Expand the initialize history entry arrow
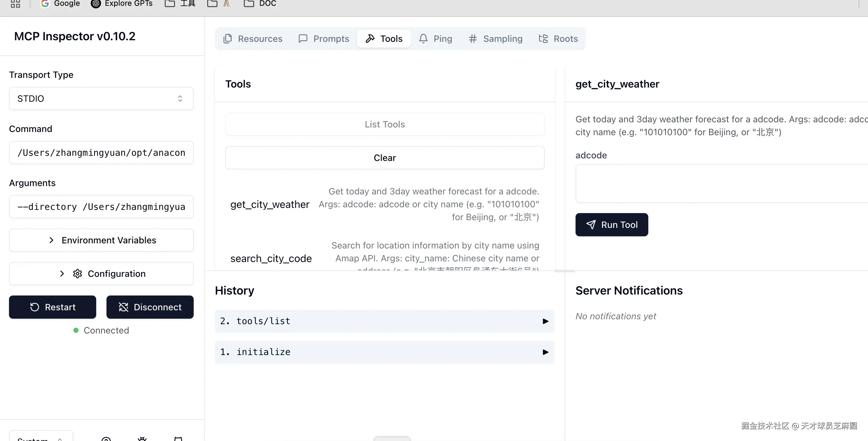This screenshot has width=868, height=441. [x=545, y=352]
